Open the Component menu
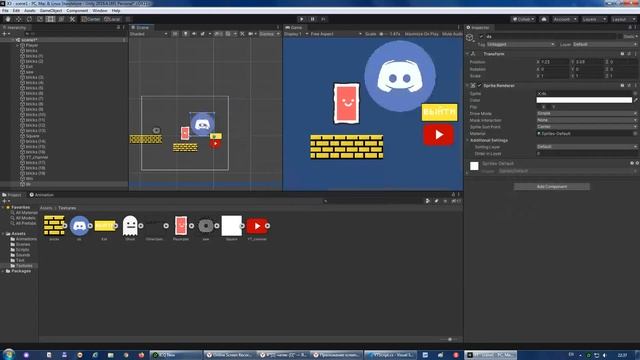The height and width of the screenshot is (360, 640). pyautogui.click(x=77, y=11)
